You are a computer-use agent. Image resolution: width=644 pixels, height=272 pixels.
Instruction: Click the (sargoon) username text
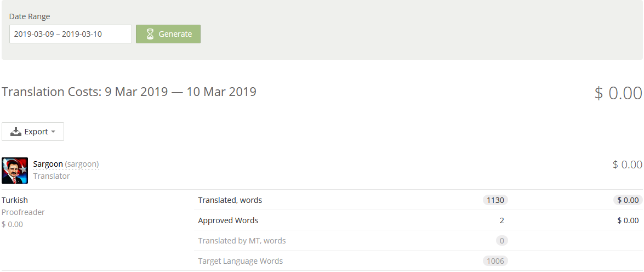82,164
